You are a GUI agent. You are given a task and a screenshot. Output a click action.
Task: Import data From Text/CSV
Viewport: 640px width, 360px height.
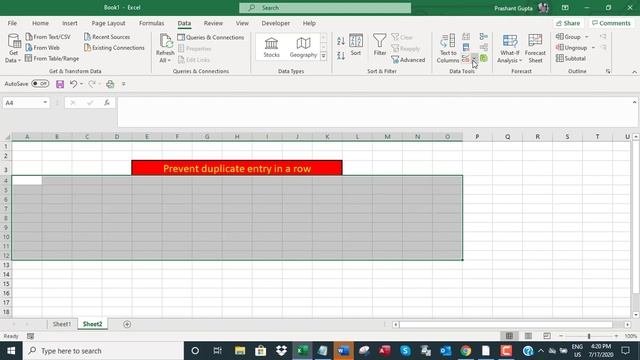click(48, 37)
